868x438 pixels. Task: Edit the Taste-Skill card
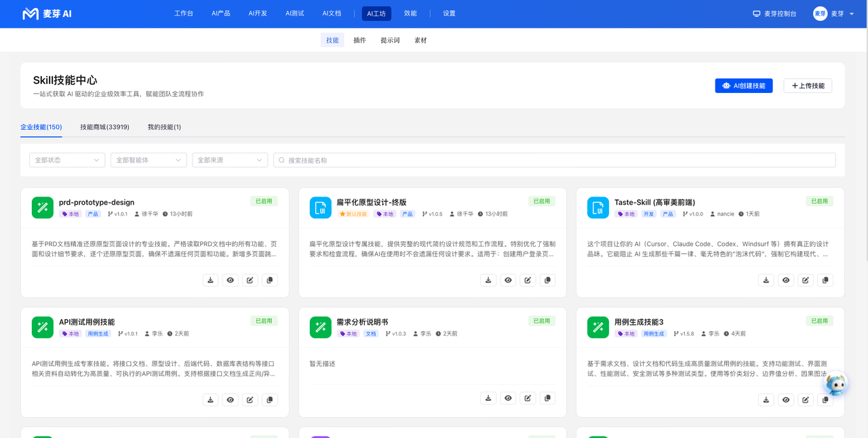[x=806, y=280]
